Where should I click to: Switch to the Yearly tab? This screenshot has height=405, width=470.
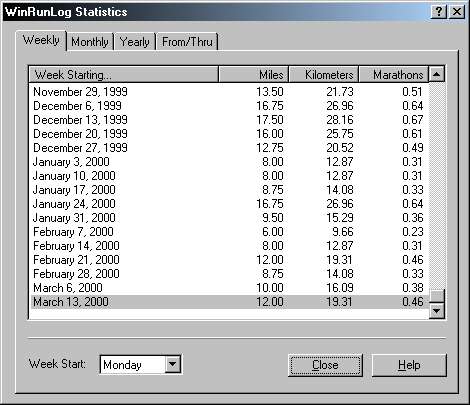pyautogui.click(x=135, y=42)
